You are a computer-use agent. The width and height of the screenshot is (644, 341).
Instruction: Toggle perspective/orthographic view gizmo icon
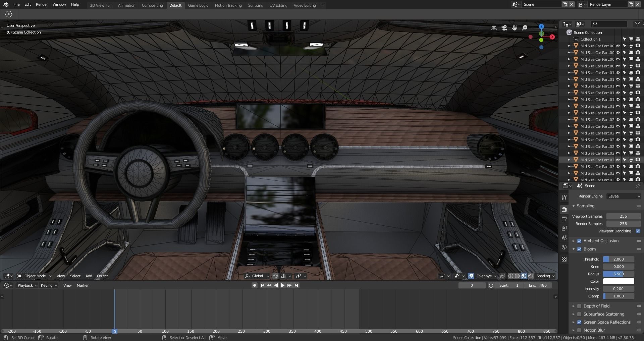pyautogui.click(x=494, y=28)
